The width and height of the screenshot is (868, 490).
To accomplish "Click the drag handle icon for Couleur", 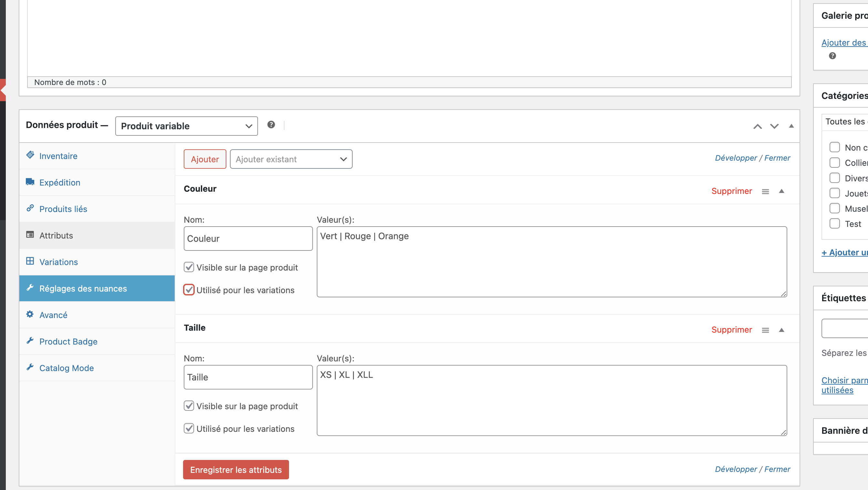I will (x=765, y=191).
